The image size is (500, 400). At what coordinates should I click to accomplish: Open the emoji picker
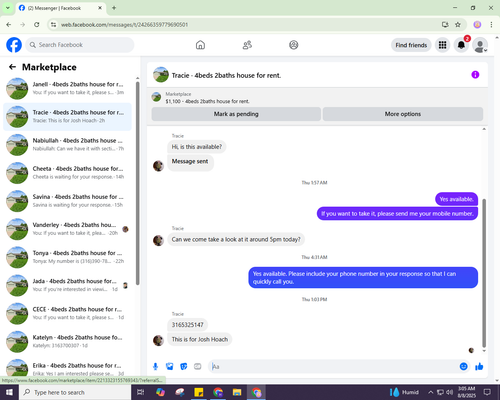coord(463,367)
